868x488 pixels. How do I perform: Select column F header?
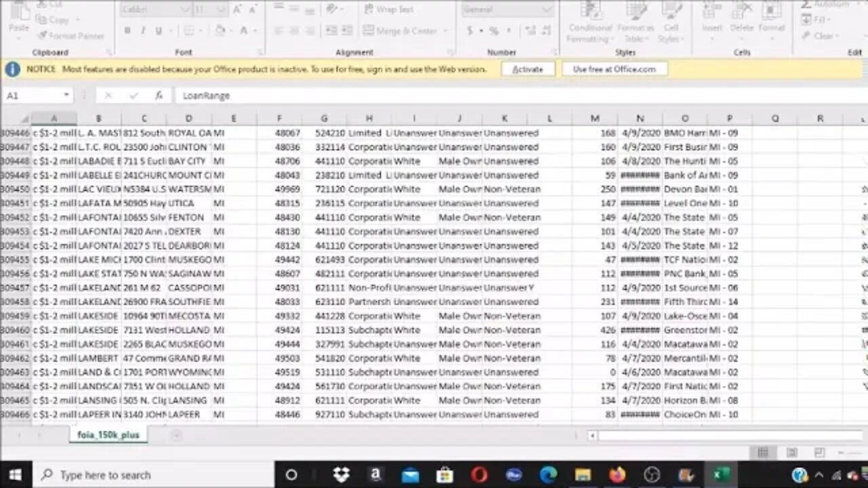pos(279,119)
